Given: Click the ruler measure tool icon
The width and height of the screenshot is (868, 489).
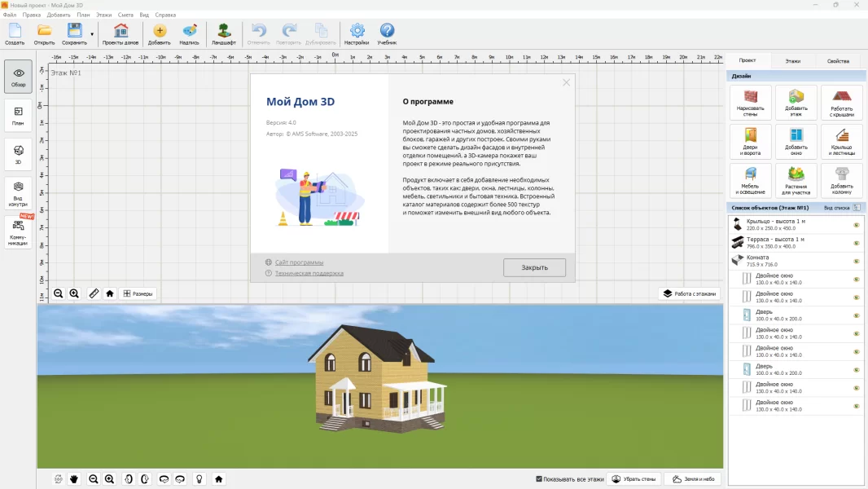Looking at the screenshot, I should [x=94, y=293].
